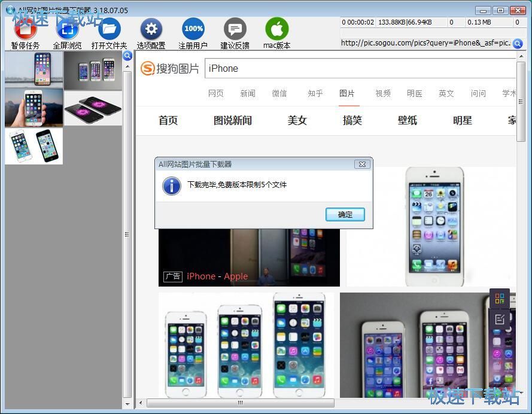Click the iPhone search input field
532x414 pixels.
click(x=360, y=68)
